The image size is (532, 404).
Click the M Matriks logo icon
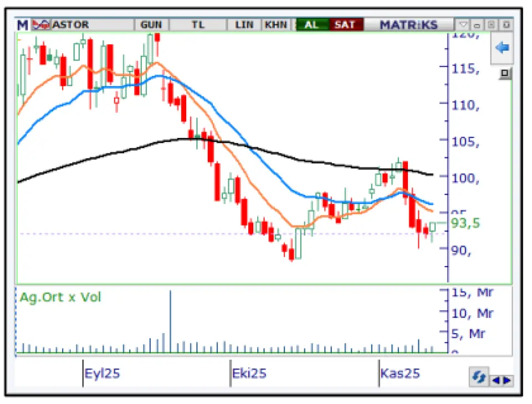tap(23, 25)
